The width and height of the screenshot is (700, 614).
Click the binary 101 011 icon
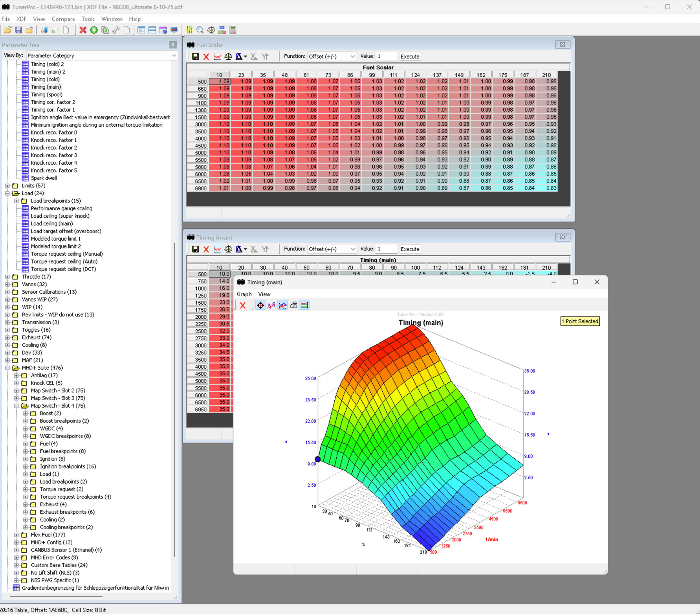click(x=189, y=30)
